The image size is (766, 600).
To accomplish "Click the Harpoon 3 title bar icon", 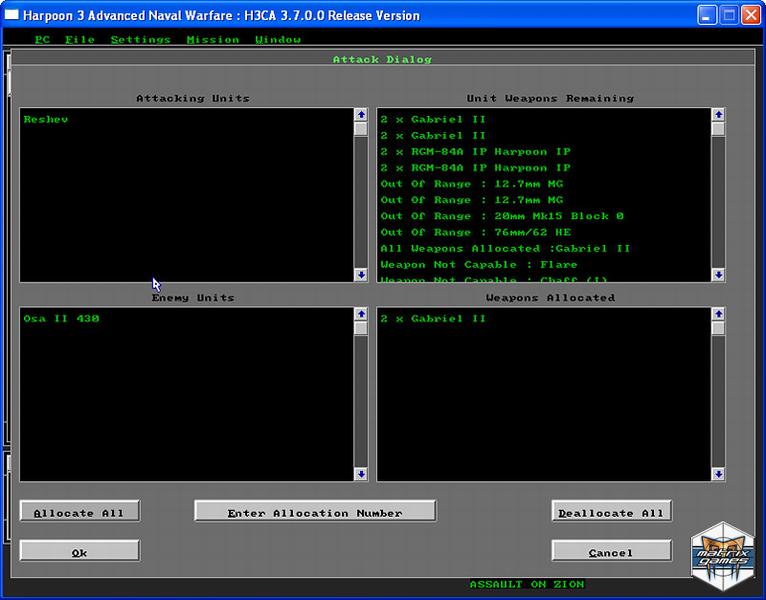I will click(12, 15).
